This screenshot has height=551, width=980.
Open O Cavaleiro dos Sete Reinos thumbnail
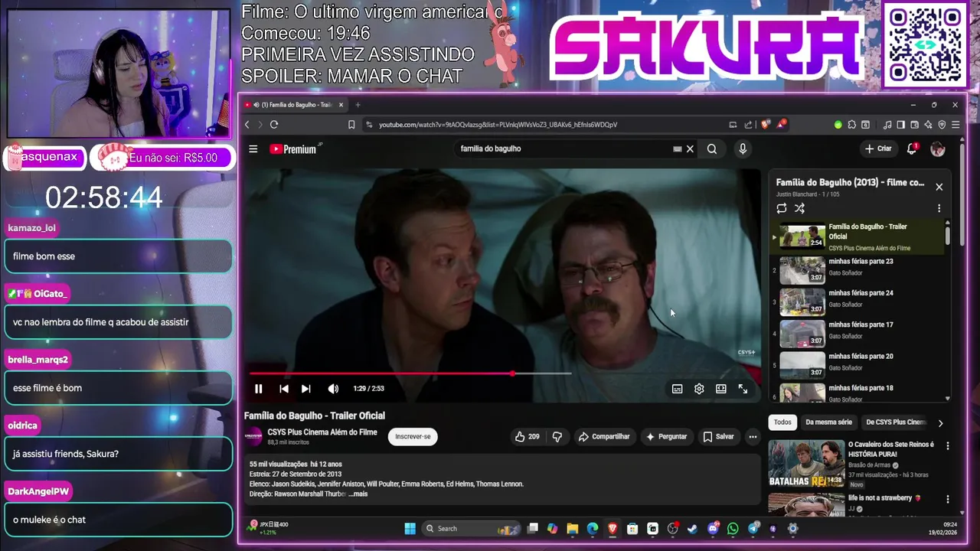tap(806, 464)
